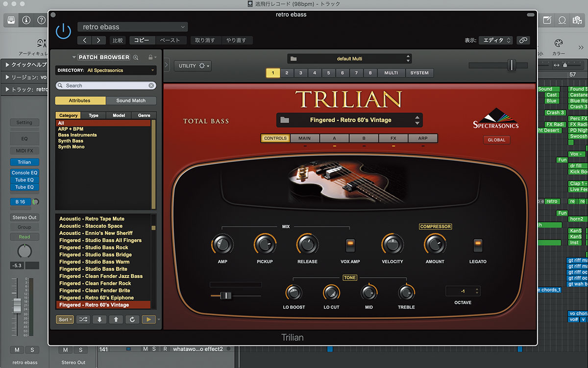588x368 pixels.
Task: Adjust the TREBLE tone knob
Action: pos(406,293)
